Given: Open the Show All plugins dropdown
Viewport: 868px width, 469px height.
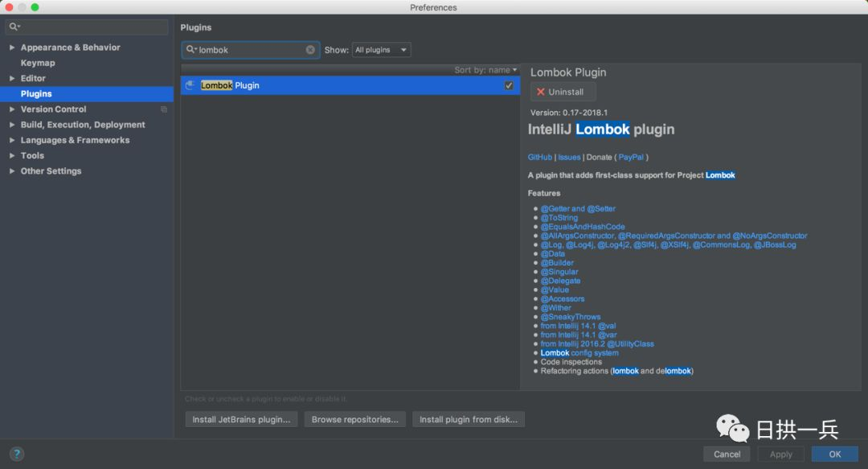Looking at the screenshot, I should (382, 50).
